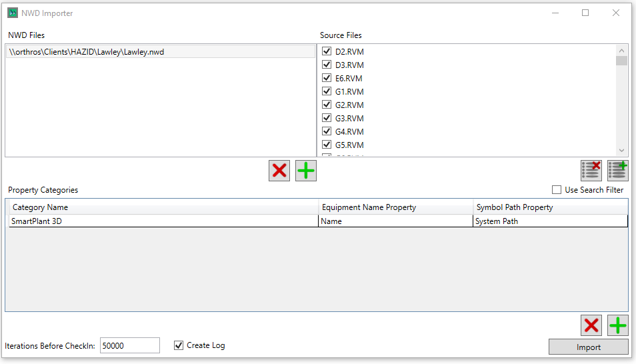636x364 pixels.
Task: Select the Lawley.nwd file entry
Action: coord(160,52)
